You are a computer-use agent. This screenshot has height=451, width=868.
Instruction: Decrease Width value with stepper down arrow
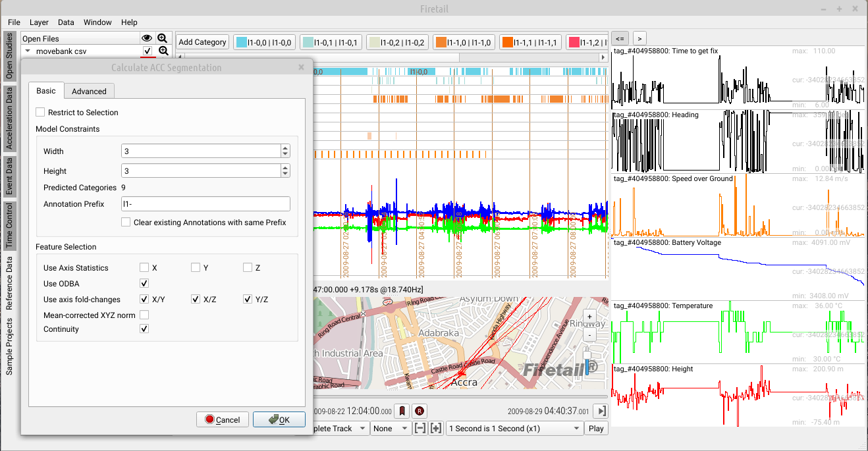285,154
